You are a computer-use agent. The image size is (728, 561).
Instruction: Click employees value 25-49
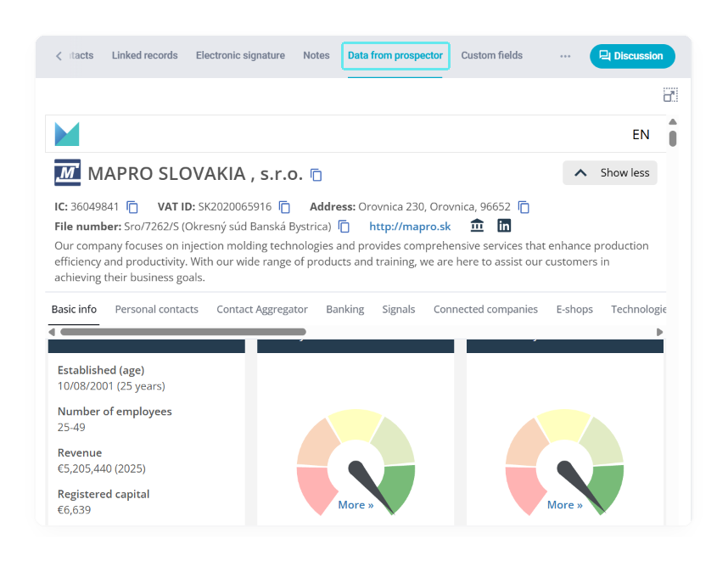(x=71, y=427)
